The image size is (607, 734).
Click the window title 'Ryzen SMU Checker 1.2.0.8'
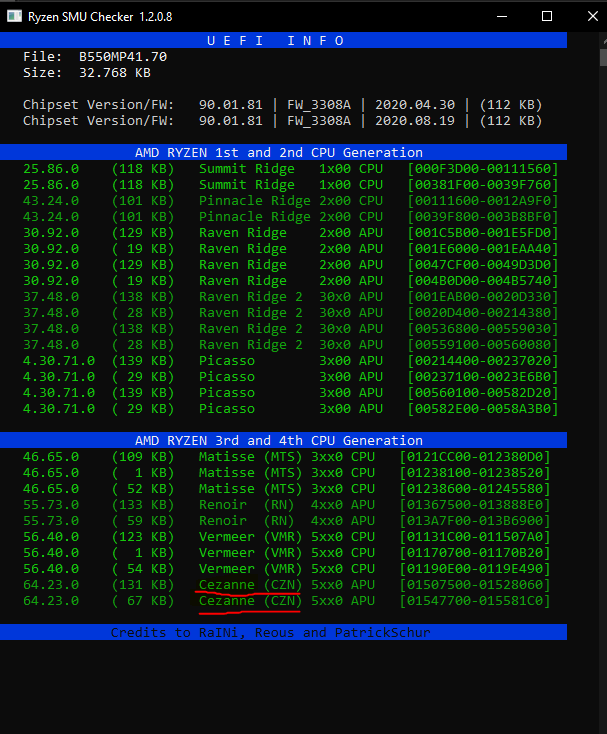pos(100,17)
